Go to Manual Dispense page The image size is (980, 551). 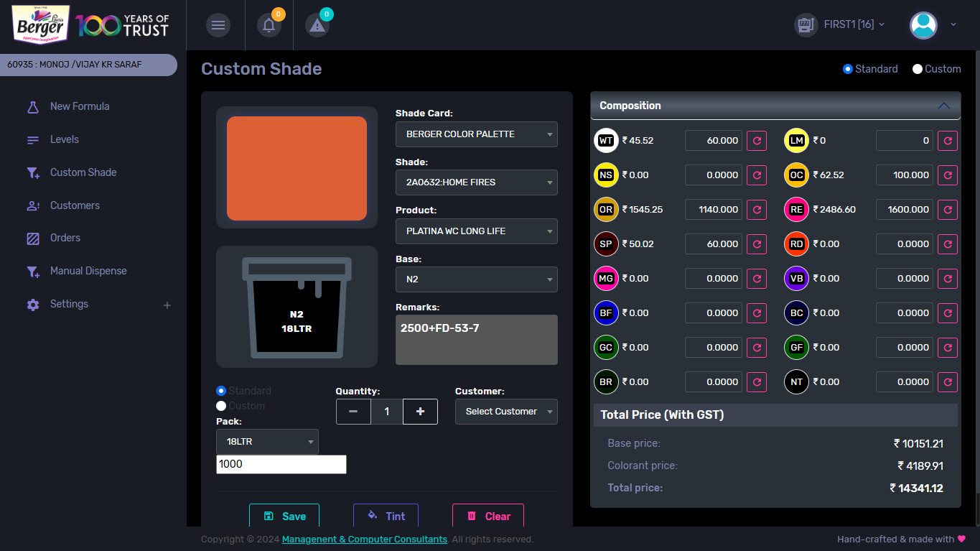(x=88, y=271)
